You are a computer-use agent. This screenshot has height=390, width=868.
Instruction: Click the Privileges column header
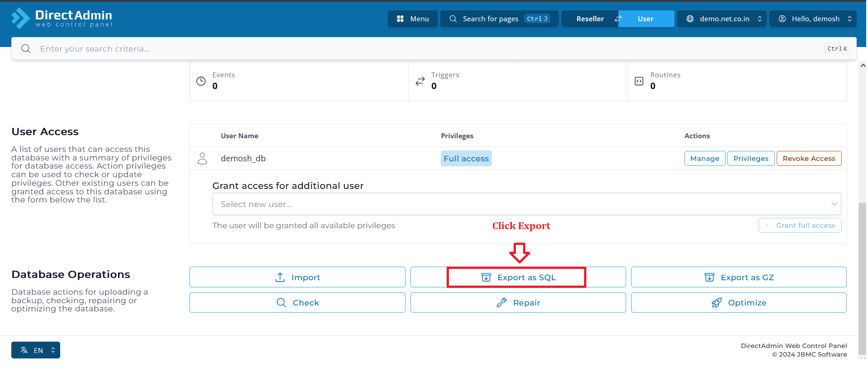point(457,136)
